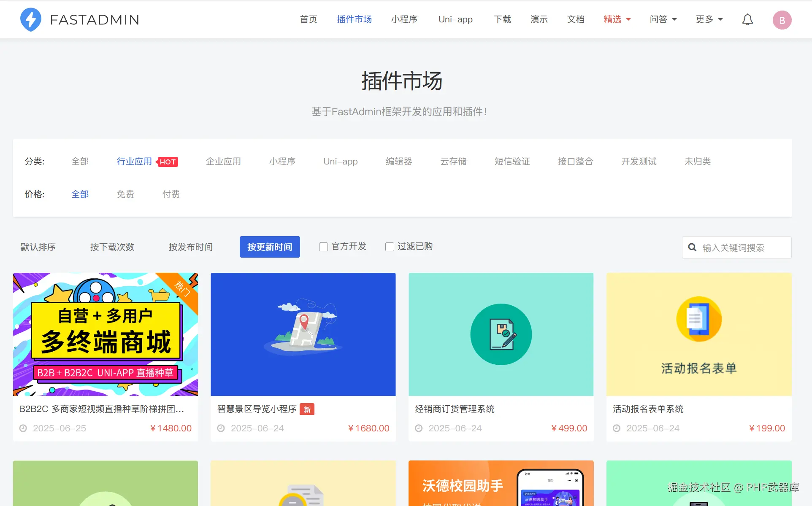
Task: Expand the 精选 dropdown menu
Action: coord(617,19)
